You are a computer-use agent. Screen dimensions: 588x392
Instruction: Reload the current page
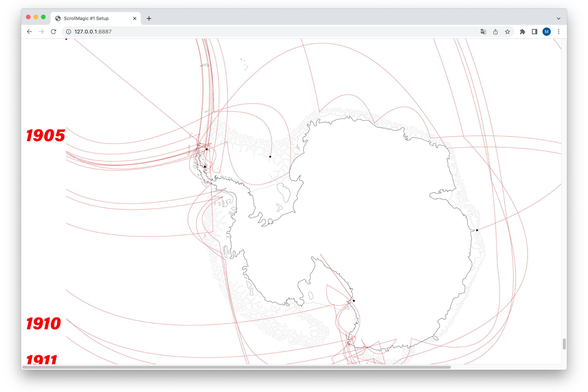click(53, 32)
